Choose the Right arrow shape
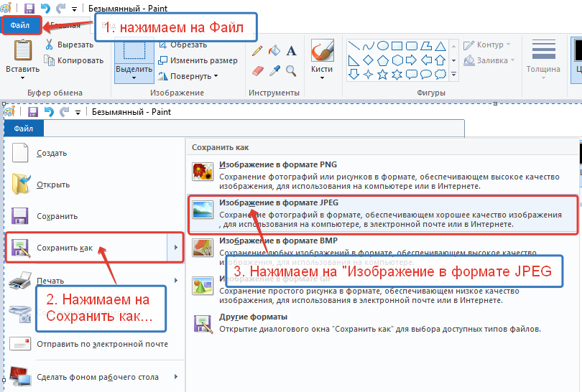This screenshot has height=392, width=582. coord(412,60)
